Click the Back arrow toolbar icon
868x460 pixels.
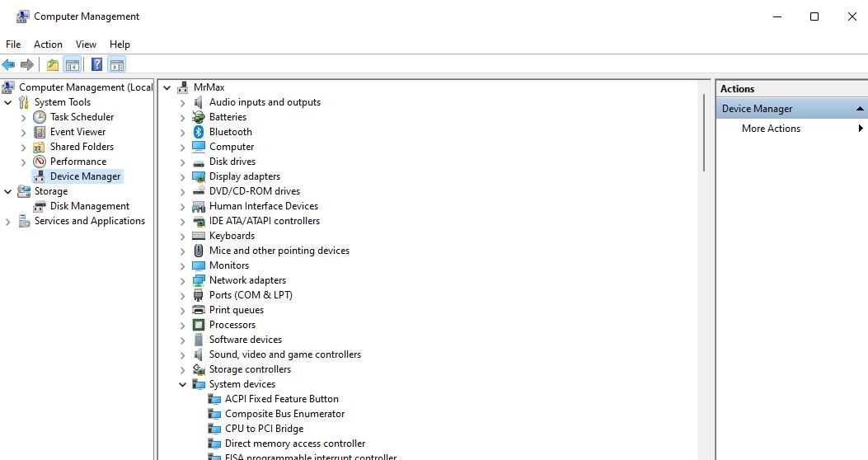point(8,65)
